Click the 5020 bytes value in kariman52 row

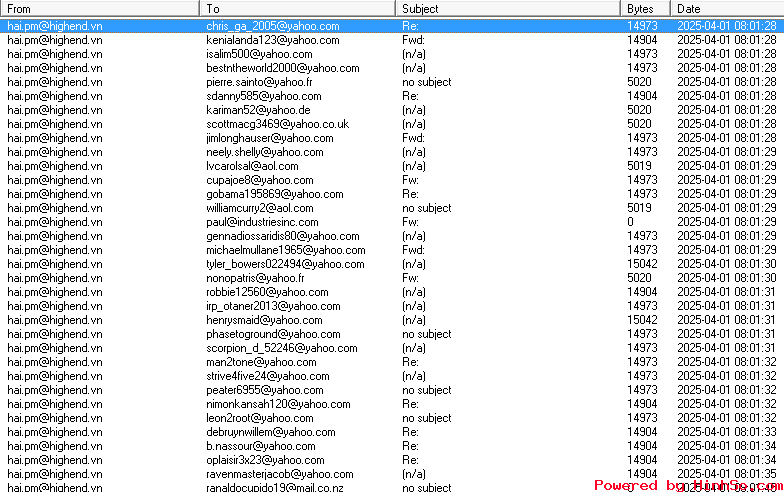tap(639, 110)
